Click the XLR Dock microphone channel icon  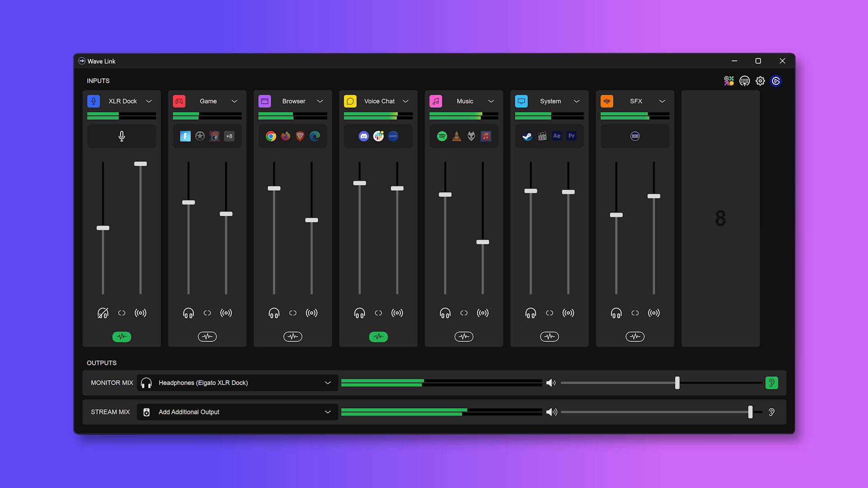pyautogui.click(x=94, y=101)
